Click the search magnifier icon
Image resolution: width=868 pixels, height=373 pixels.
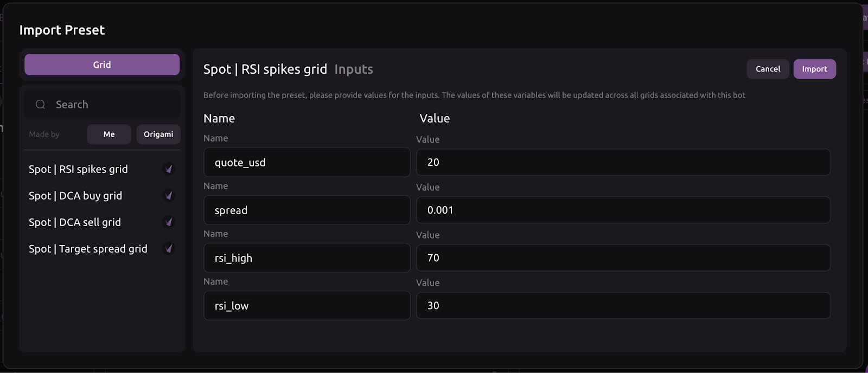(41, 105)
